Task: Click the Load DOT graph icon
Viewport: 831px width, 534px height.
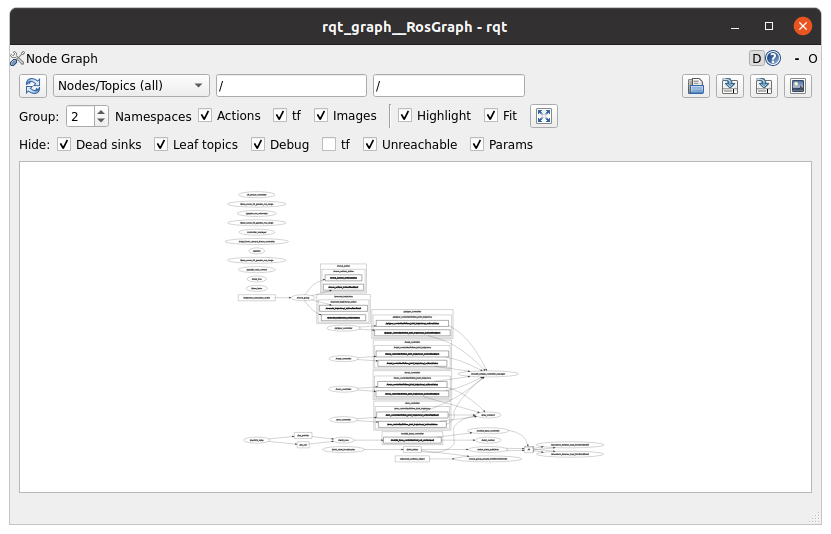Action: pyautogui.click(x=697, y=86)
